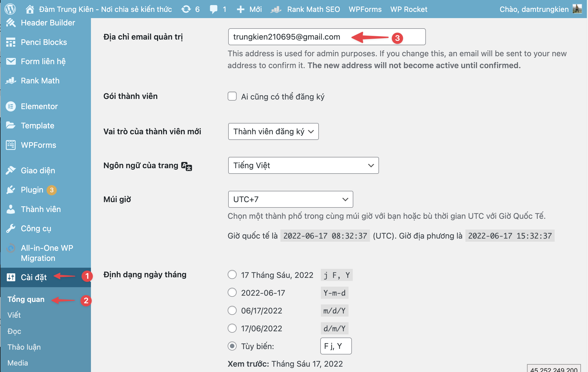The width and height of the screenshot is (588, 372).
Task: Select the 2022-06-17 date format
Action: pos(232,292)
